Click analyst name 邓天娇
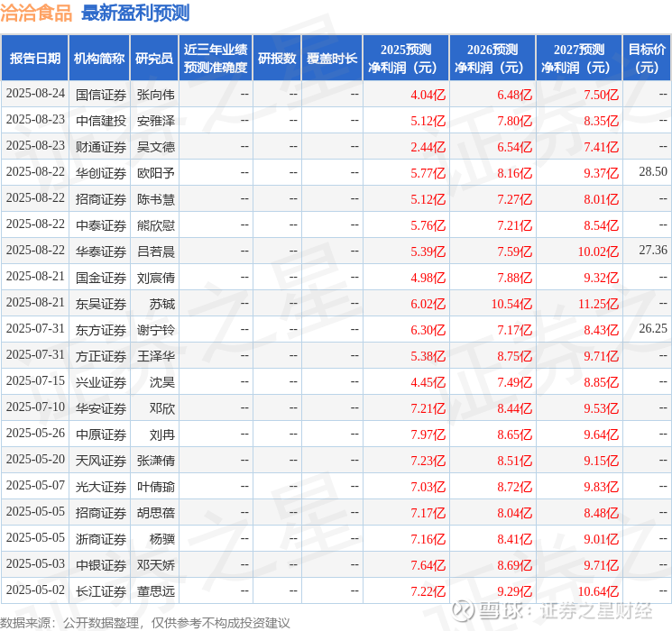 [x=156, y=565]
